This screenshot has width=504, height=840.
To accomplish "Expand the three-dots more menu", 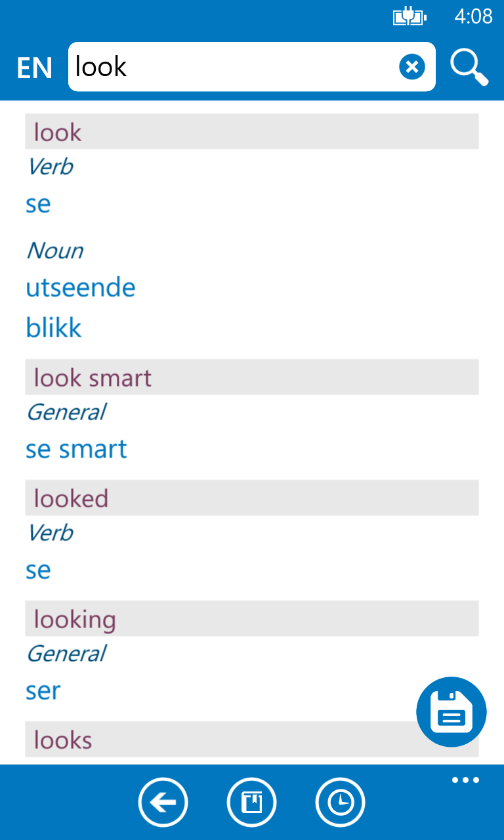I will point(465,780).
